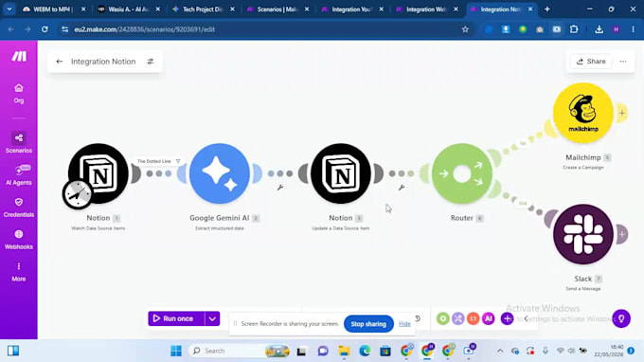This screenshot has width=644, height=362.
Task: Open the three-dot options menu near Share
Action: [623, 62]
